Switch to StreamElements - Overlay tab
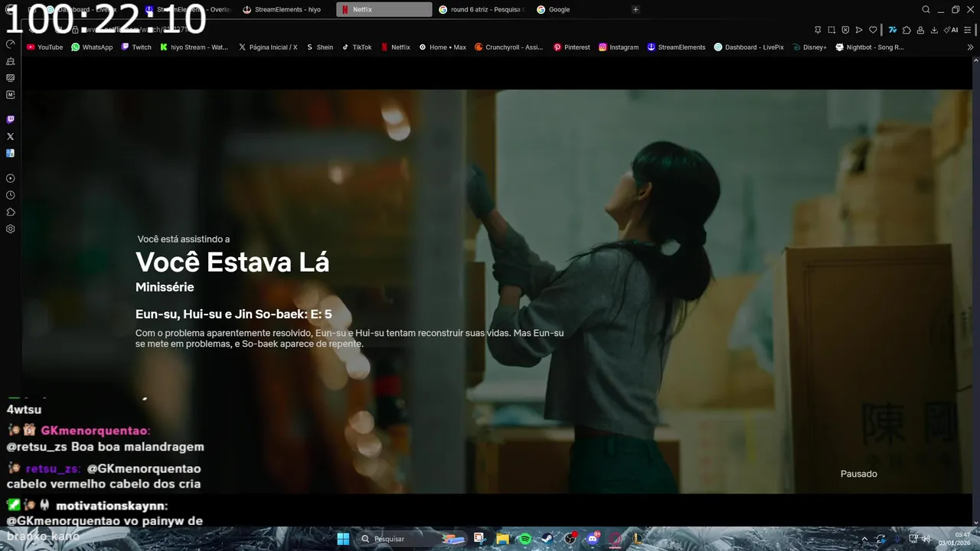The height and width of the screenshot is (551, 980). coord(188,9)
